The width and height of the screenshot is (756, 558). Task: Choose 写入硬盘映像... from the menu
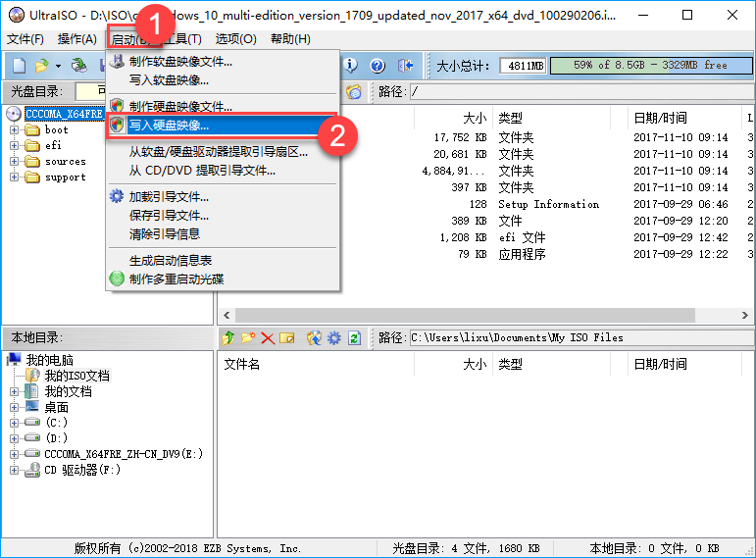223,126
